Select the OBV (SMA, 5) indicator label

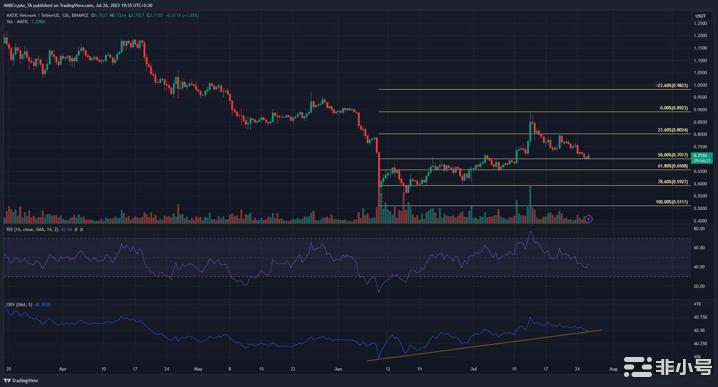click(x=19, y=305)
